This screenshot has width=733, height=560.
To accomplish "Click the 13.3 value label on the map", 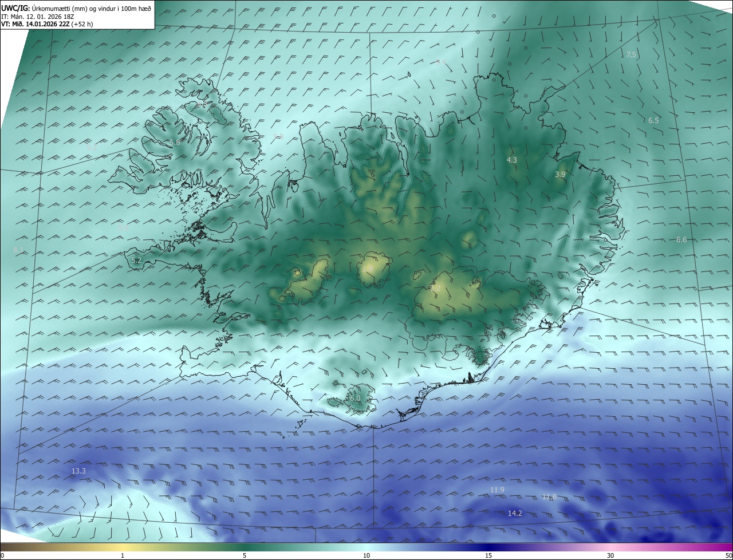I will [78, 471].
